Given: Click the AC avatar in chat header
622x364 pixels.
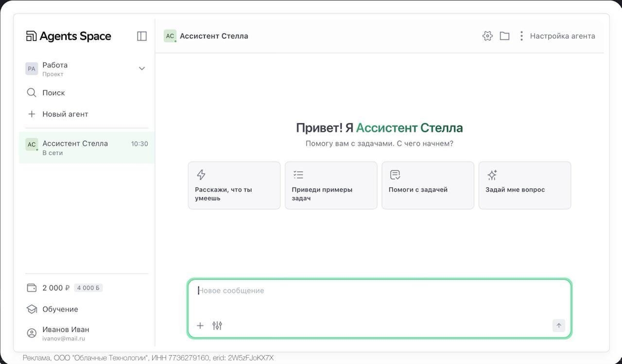Looking at the screenshot, I should [170, 36].
